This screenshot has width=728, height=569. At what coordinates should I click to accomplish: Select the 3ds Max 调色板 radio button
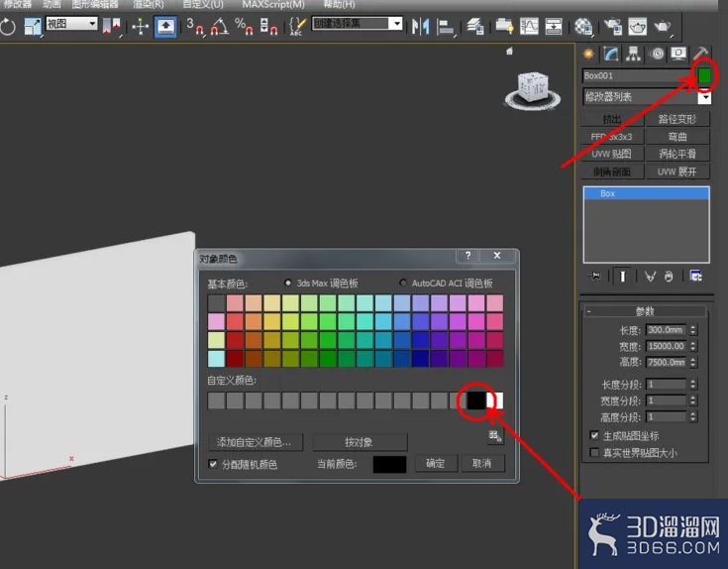tap(288, 283)
